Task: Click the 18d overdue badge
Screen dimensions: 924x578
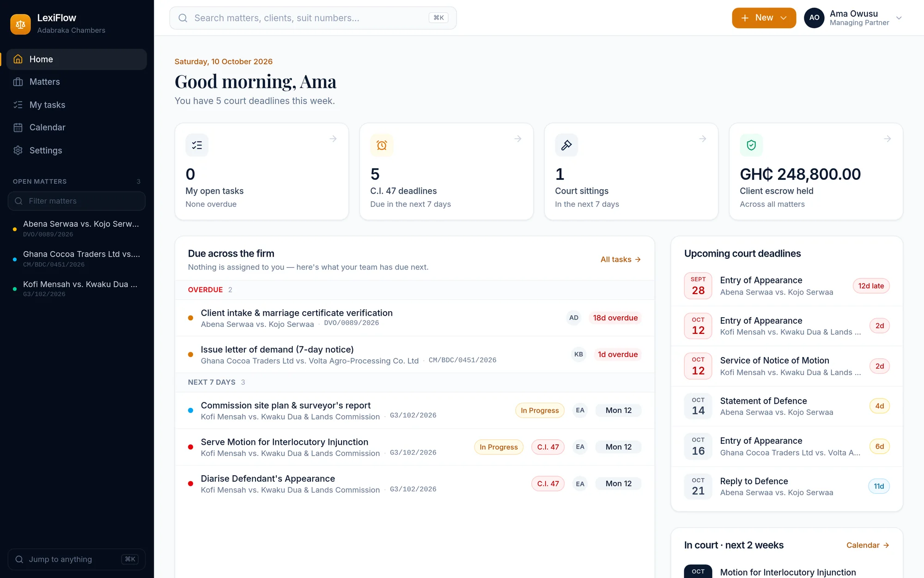Action: pos(615,318)
